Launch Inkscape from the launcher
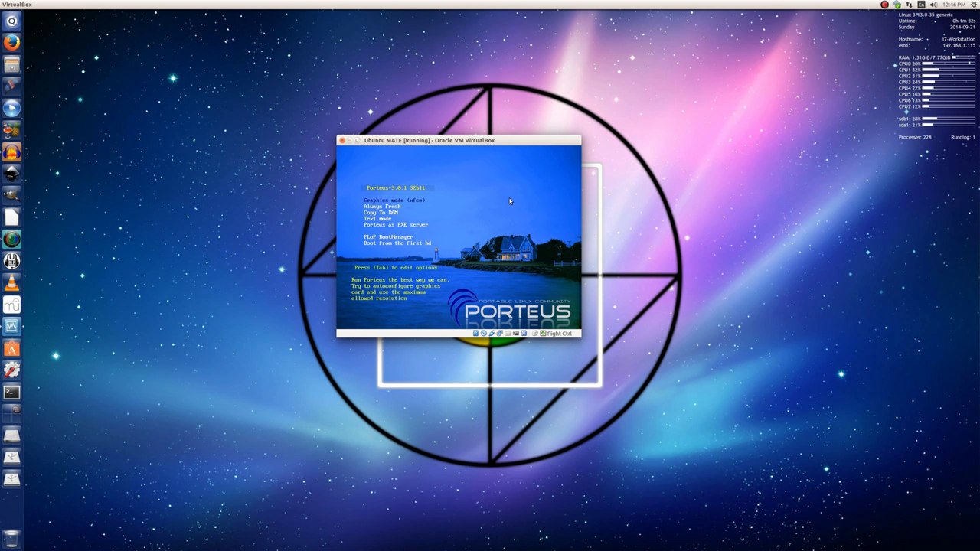 pos(11,174)
